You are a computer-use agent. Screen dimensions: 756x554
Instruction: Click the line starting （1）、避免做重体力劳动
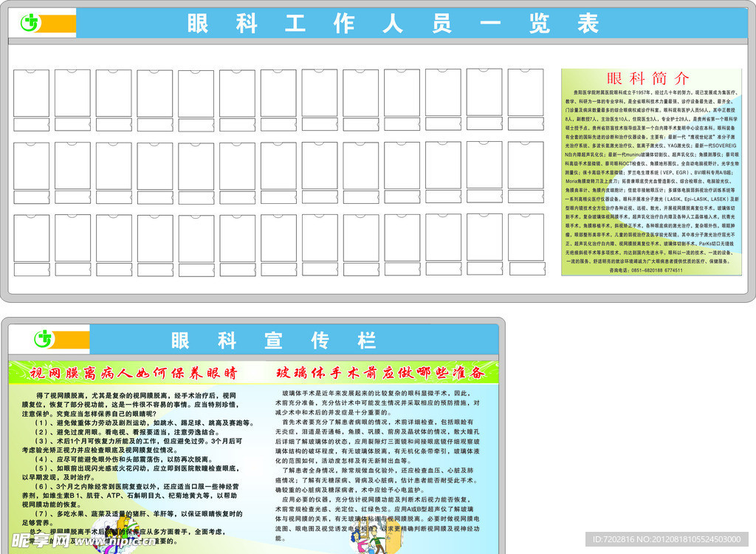pos(144,423)
